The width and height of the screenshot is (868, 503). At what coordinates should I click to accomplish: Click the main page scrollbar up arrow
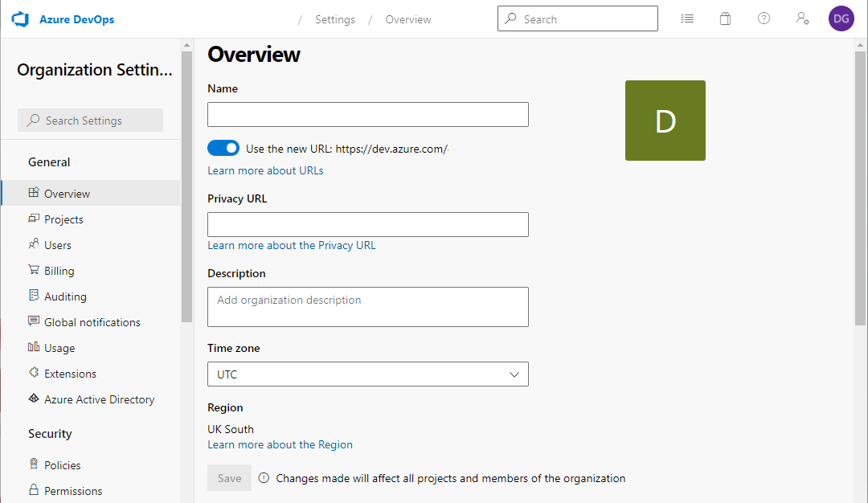click(x=860, y=45)
